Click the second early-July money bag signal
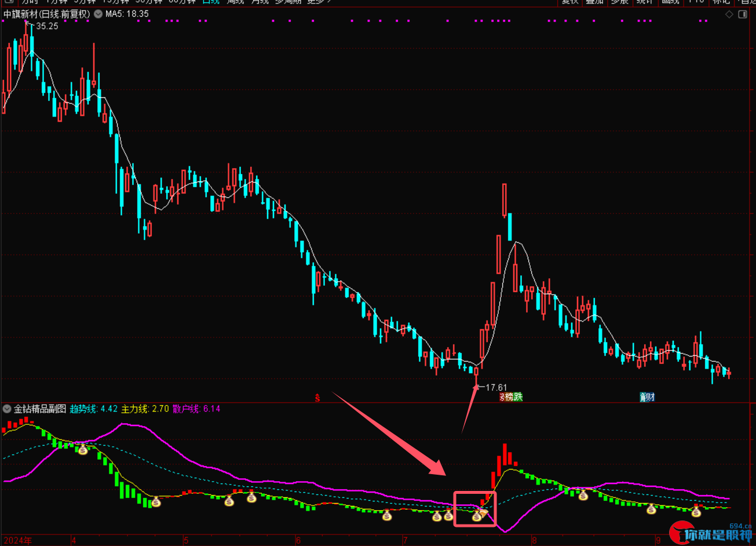This screenshot has height=546, width=756. click(448, 515)
